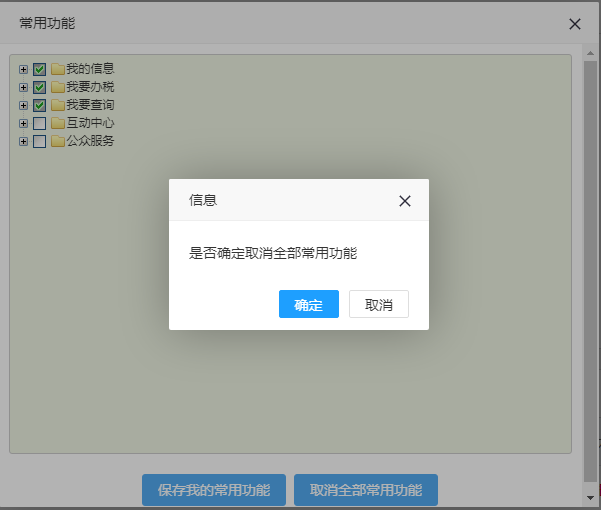Viewport: 601px width, 510px height.
Task: Uncheck the 我的信息 checkbox
Action: click(x=39, y=69)
